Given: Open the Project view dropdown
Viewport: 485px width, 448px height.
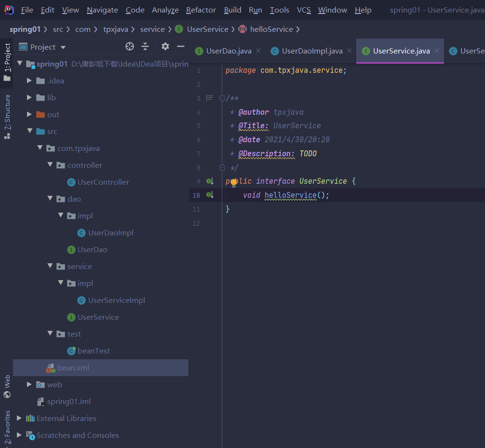Looking at the screenshot, I should pos(63,47).
